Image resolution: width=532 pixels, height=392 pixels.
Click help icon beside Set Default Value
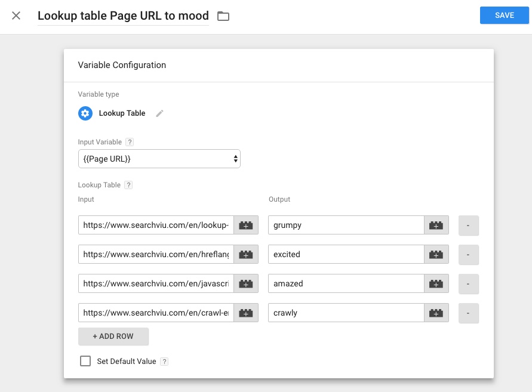tap(164, 362)
